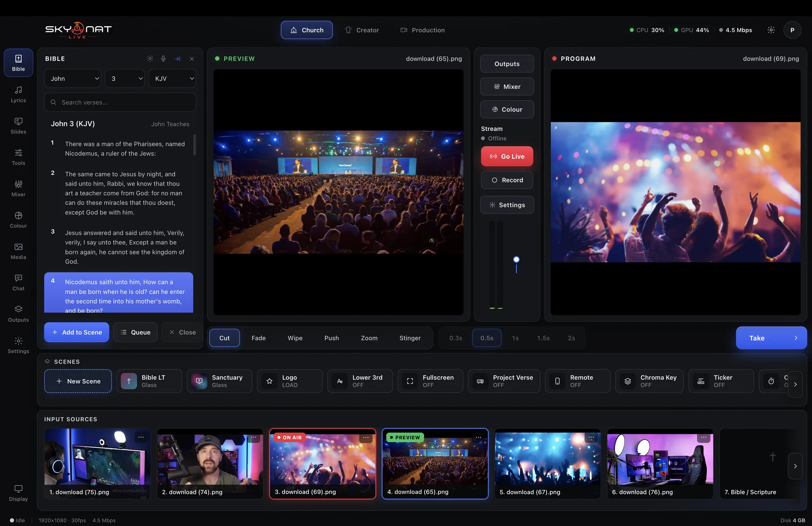This screenshot has width=812, height=526.
Task: Select the 1s transition duration
Action: [x=515, y=338]
